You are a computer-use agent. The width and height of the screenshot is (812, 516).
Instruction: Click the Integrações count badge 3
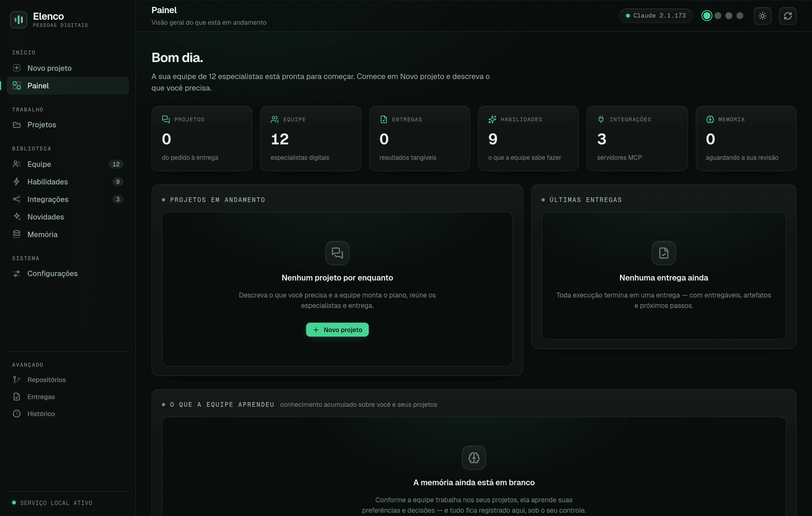click(118, 199)
